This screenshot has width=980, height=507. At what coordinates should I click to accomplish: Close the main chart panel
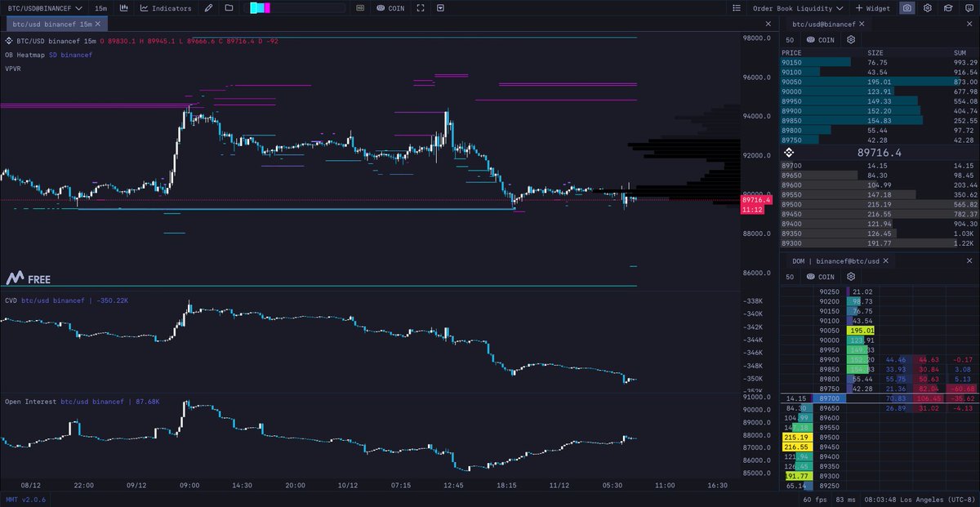click(x=768, y=25)
